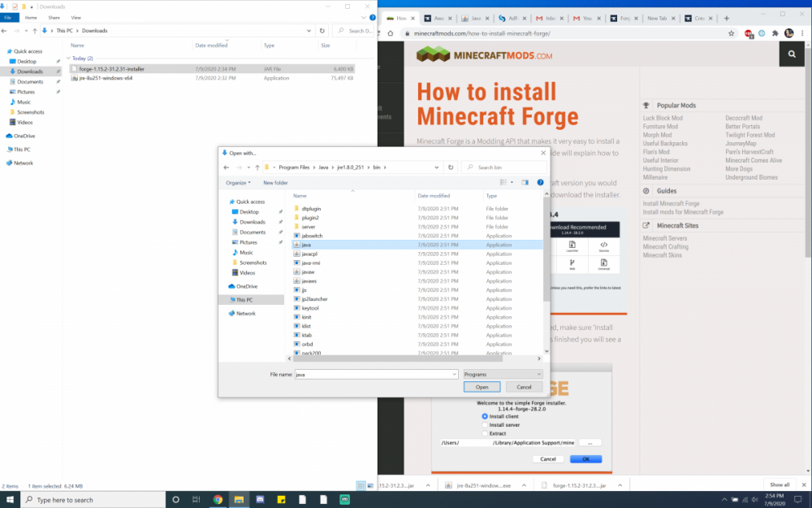
Task: Expand the Organize menu in dialog
Action: [x=238, y=183]
